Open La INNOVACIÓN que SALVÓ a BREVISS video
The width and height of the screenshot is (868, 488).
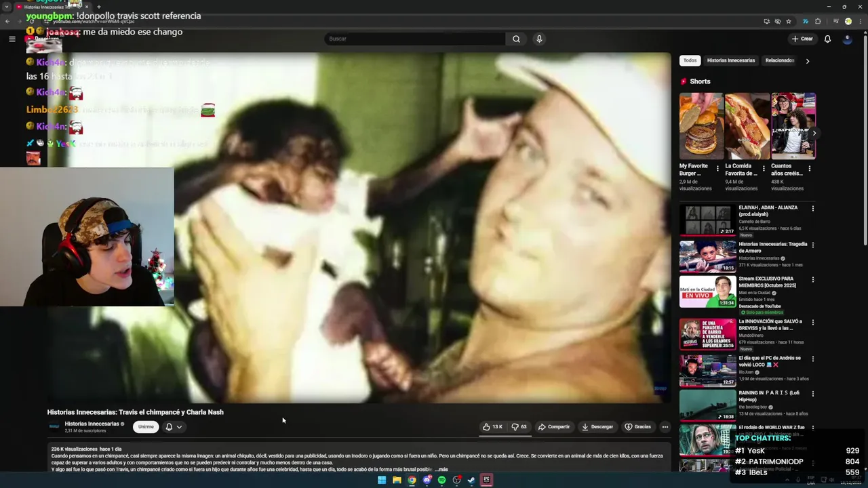pyautogui.click(x=707, y=334)
